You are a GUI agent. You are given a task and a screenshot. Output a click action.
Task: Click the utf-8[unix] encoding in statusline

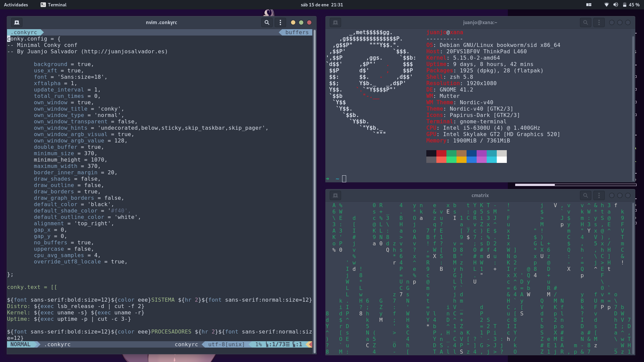[x=226, y=345]
